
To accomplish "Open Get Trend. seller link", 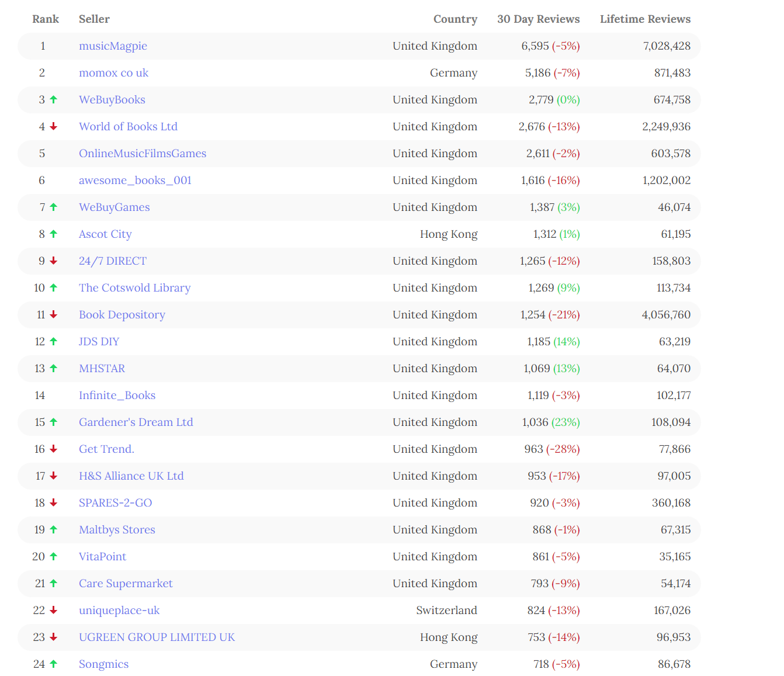I will pos(106,449).
